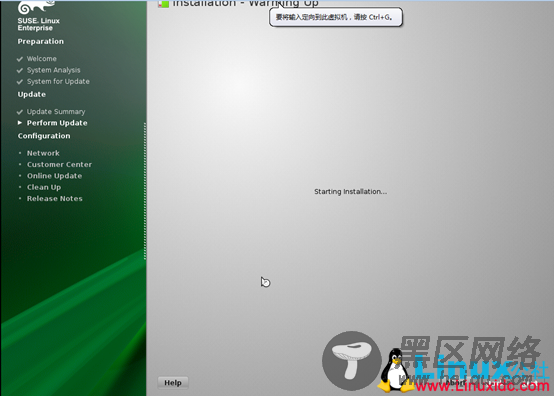
Task: Click the installation icon beside the title
Action: point(163,4)
